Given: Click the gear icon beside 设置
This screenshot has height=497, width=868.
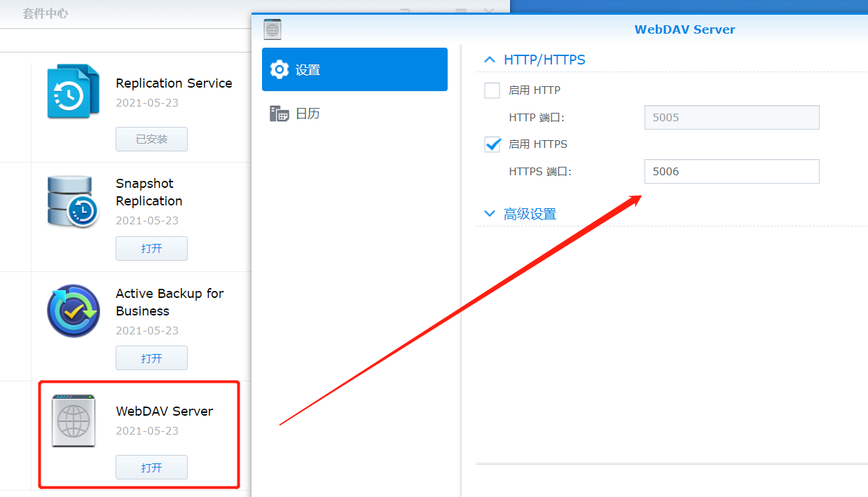Looking at the screenshot, I should pyautogui.click(x=280, y=69).
